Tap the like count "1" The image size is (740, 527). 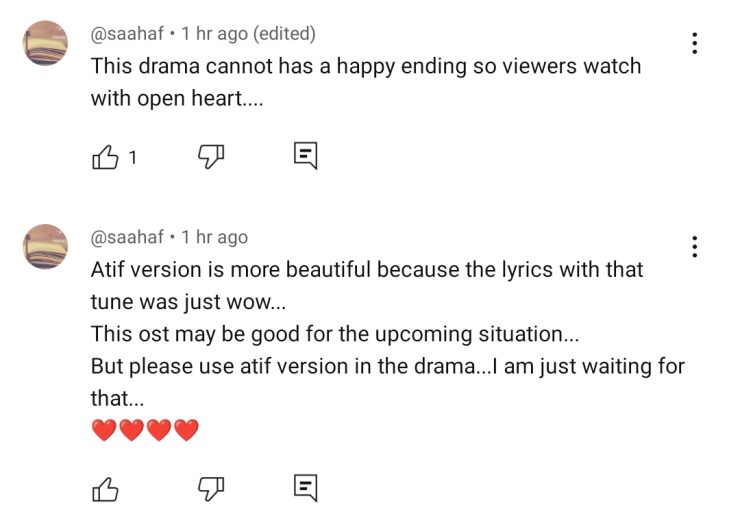coord(132,157)
